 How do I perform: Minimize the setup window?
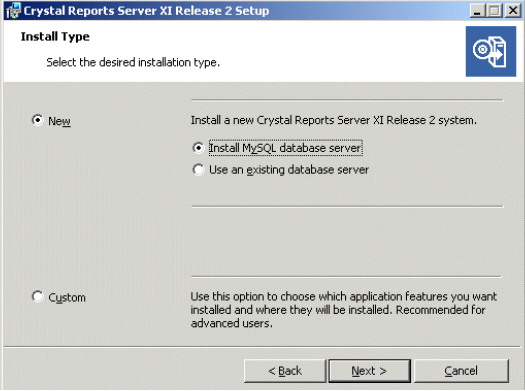coord(477,10)
